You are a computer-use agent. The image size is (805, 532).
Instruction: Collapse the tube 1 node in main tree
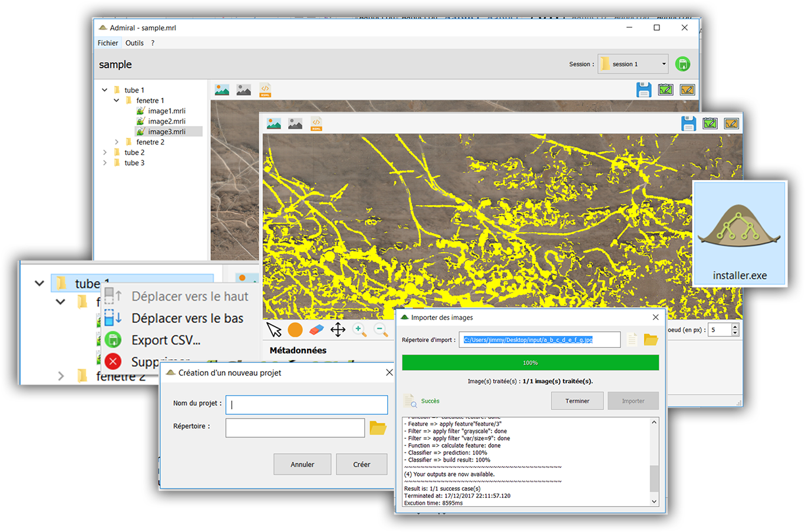104,90
